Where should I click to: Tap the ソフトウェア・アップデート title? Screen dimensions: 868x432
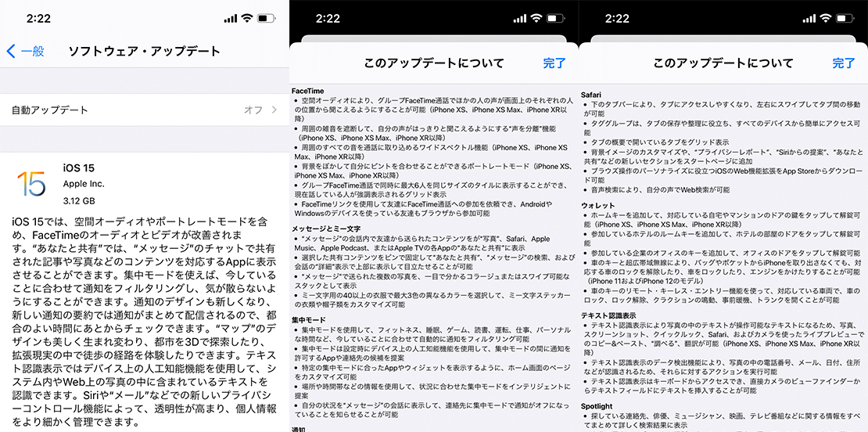[x=144, y=52]
